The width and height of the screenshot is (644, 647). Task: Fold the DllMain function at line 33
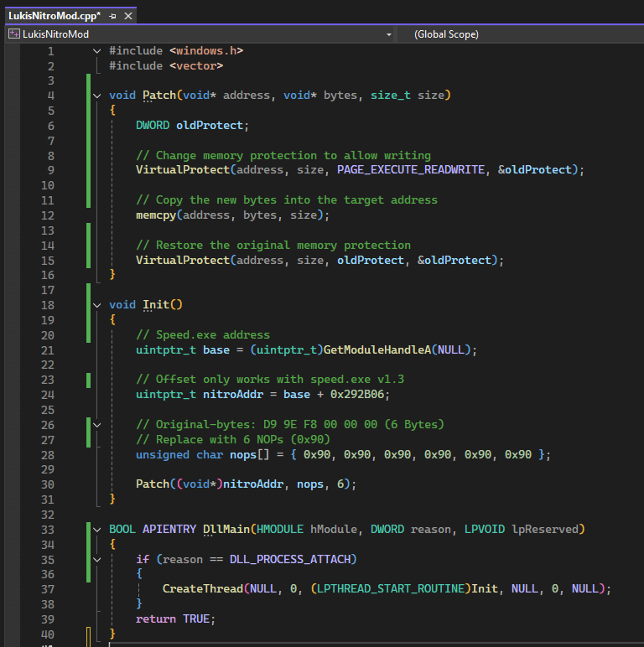pos(97,530)
